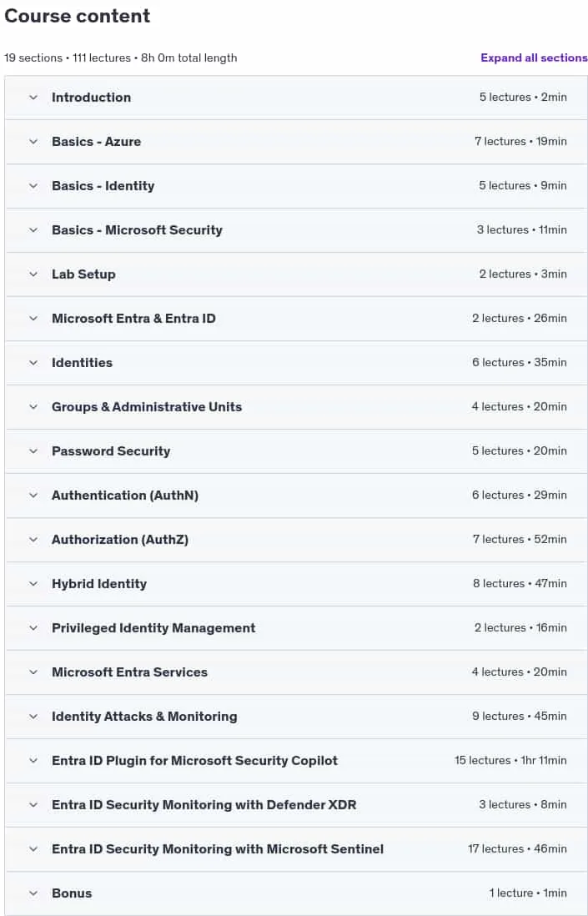Image resolution: width=588 pixels, height=916 pixels.
Task: Click the chevron for Identity Attacks & Monitoring
Action: click(x=33, y=717)
